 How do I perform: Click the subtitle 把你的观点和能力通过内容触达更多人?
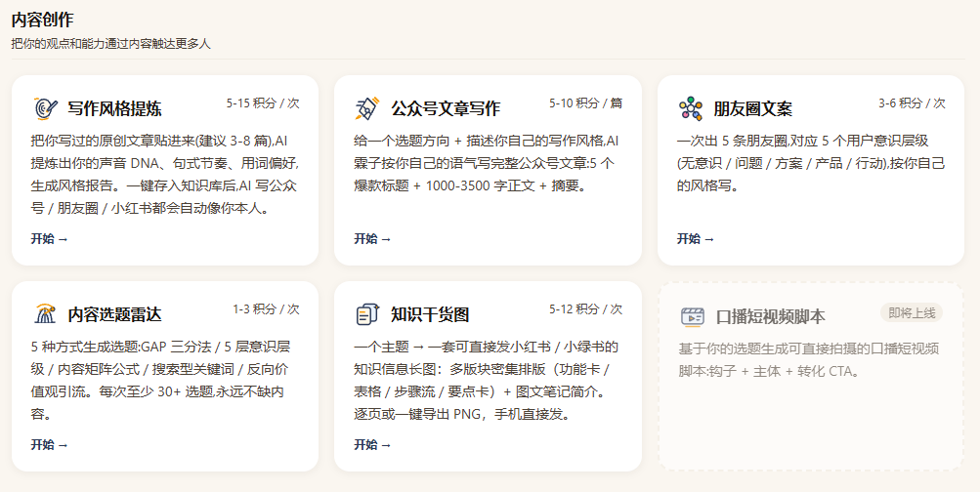coord(111,44)
